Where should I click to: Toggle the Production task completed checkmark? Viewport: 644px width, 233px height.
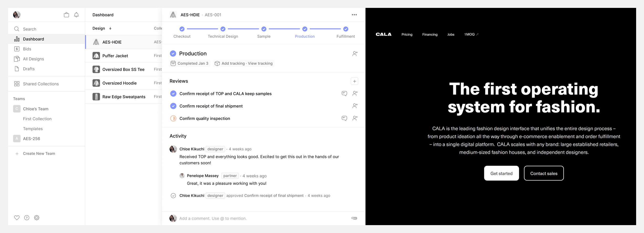173,54
